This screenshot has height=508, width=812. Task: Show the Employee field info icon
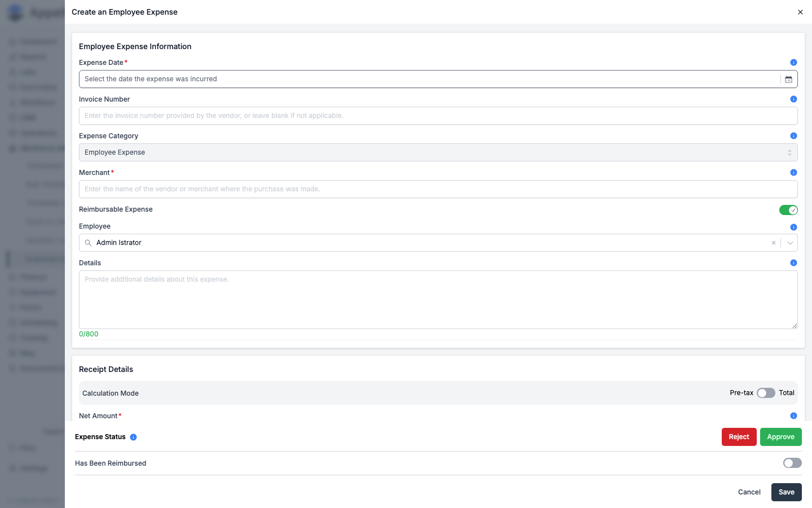793,227
